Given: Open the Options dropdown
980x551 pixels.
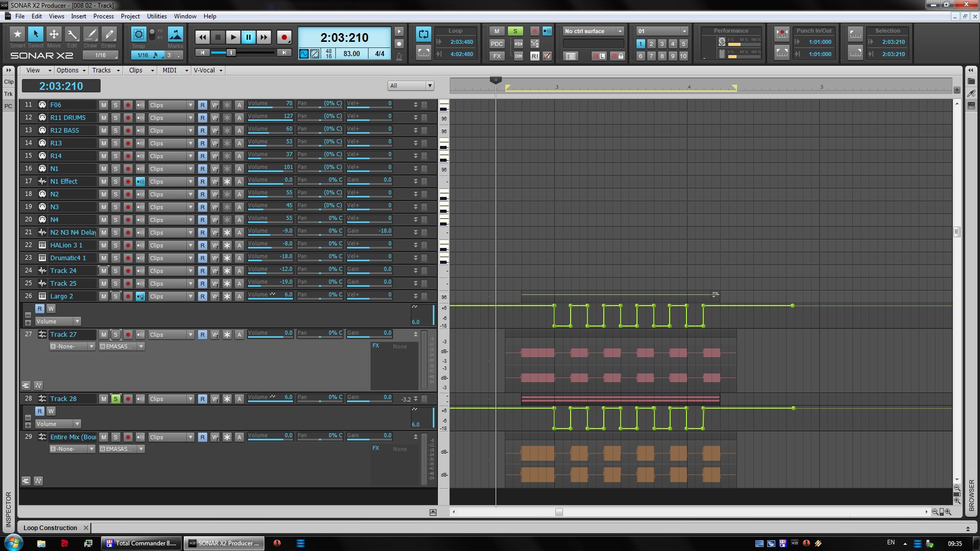Looking at the screenshot, I should point(71,70).
